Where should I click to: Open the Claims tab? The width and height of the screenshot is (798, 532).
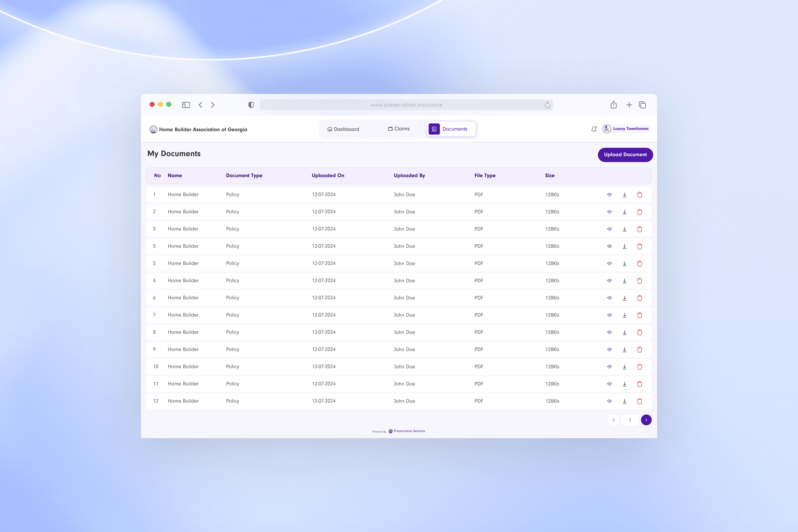399,129
